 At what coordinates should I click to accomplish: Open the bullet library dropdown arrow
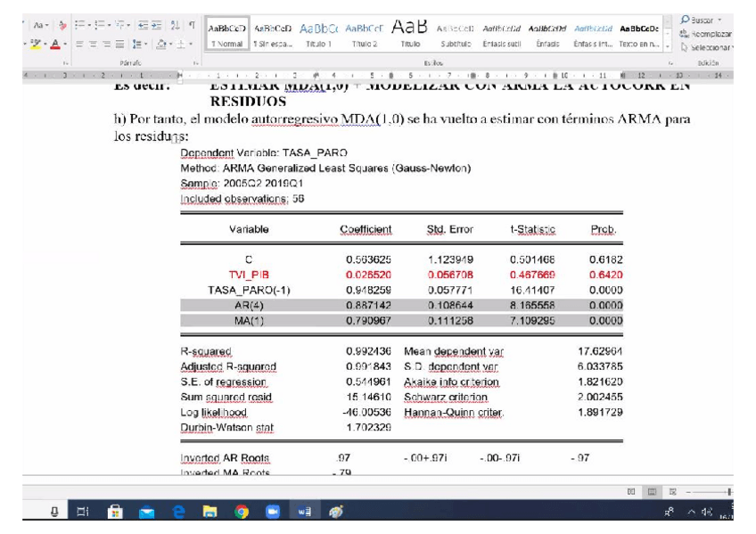click(89, 25)
